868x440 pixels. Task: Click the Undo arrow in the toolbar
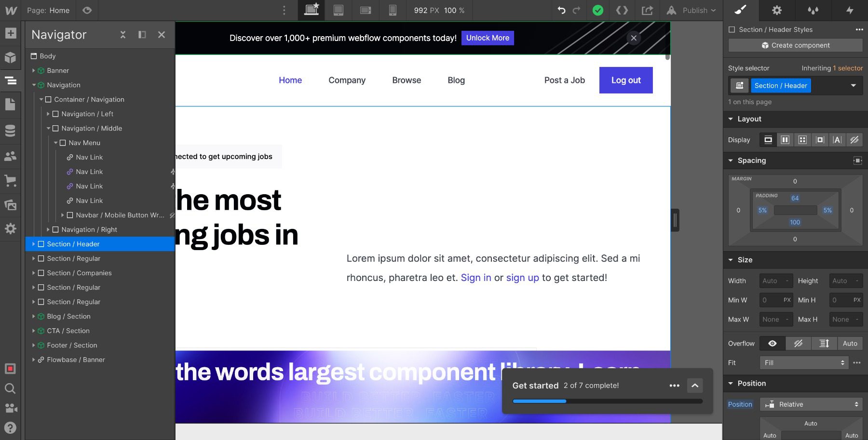(562, 10)
